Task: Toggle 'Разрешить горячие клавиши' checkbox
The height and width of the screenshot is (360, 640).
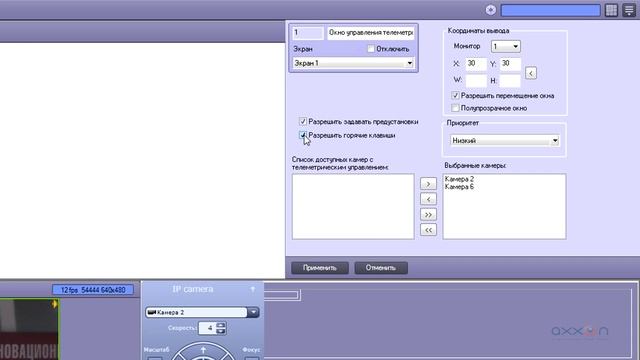Action: coord(303,135)
